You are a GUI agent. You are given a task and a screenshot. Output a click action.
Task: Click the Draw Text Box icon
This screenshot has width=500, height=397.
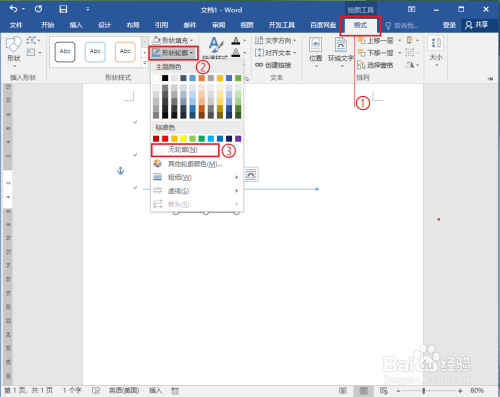point(31,52)
